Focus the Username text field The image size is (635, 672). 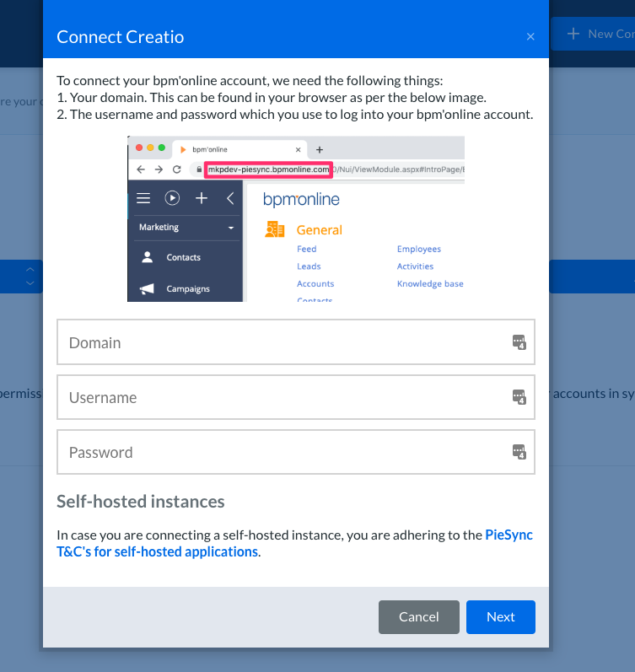click(x=296, y=397)
